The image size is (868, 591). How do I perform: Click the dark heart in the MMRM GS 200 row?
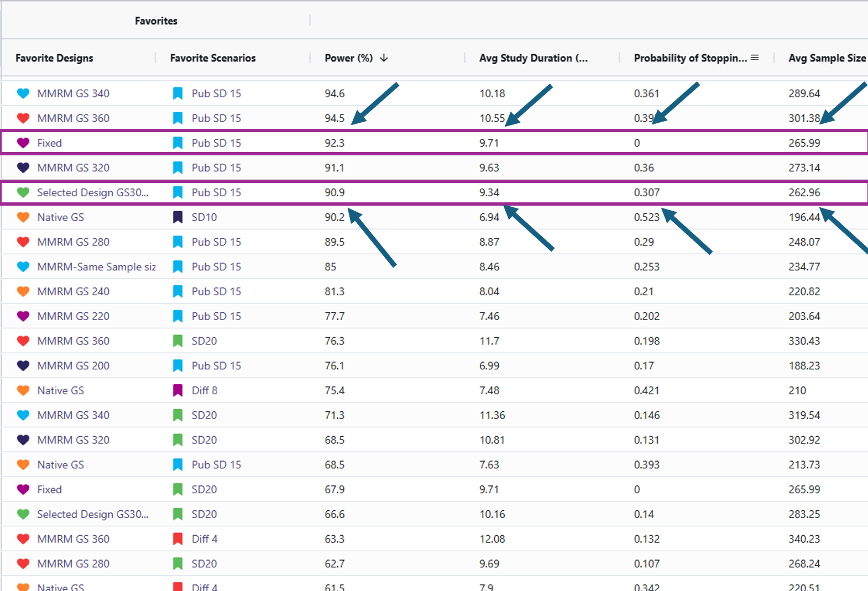[x=23, y=365]
